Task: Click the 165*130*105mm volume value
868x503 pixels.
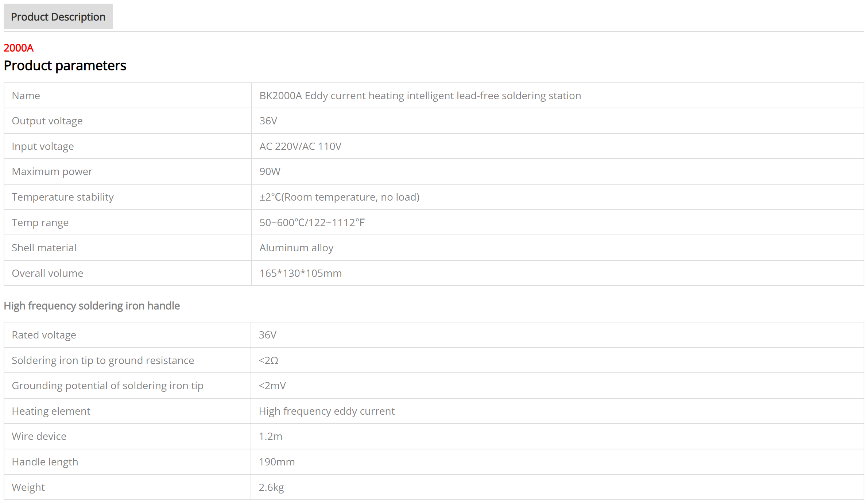Action: [301, 273]
